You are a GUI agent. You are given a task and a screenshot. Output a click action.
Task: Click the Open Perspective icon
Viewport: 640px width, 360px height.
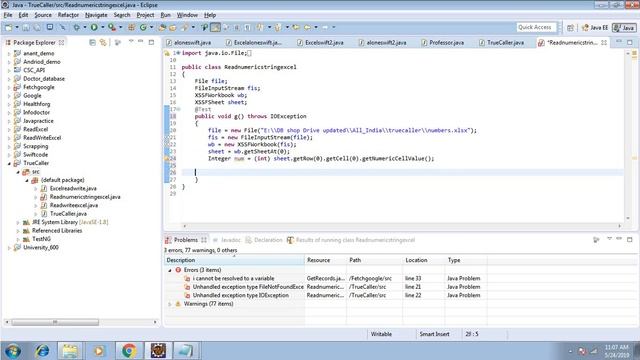point(570,27)
